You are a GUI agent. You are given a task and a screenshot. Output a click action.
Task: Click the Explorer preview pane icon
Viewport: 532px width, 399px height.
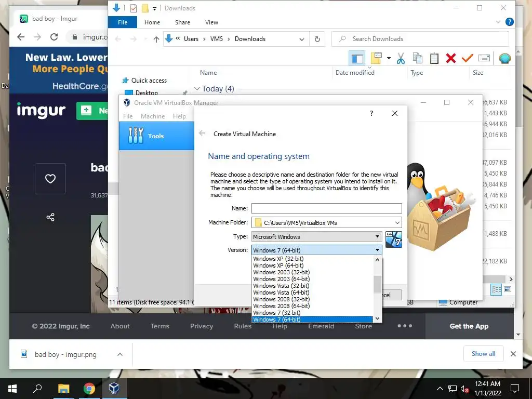357,58
